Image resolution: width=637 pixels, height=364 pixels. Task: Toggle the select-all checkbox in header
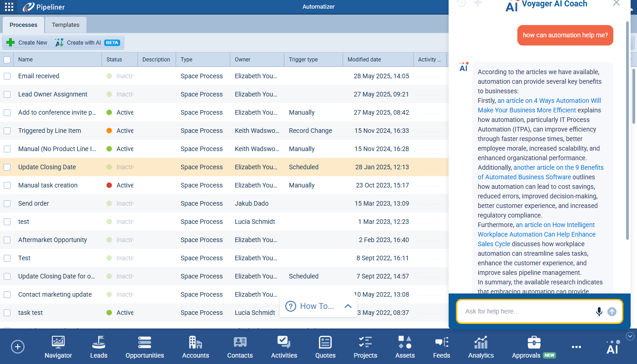coord(7,60)
